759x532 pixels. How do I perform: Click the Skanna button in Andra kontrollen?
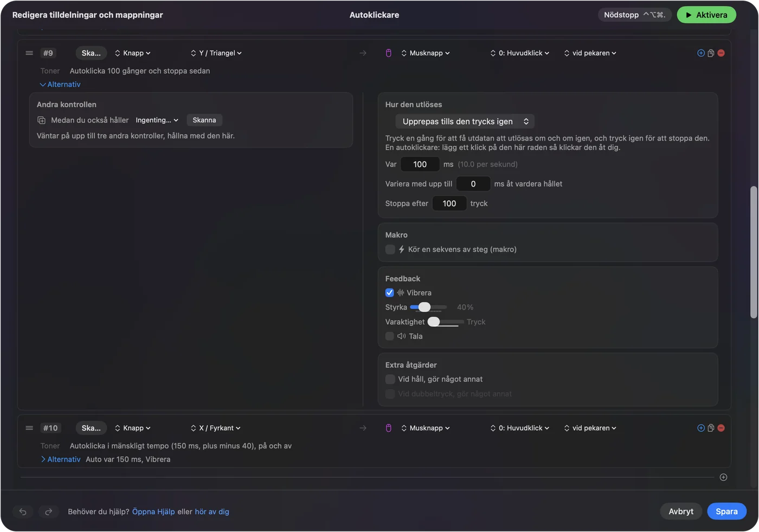pos(204,120)
